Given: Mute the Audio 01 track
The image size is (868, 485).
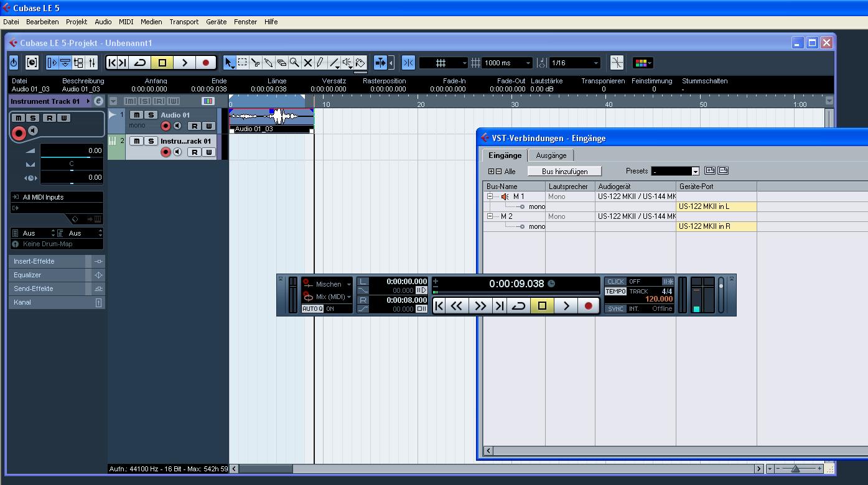Looking at the screenshot, I should (x=136, y=115).
